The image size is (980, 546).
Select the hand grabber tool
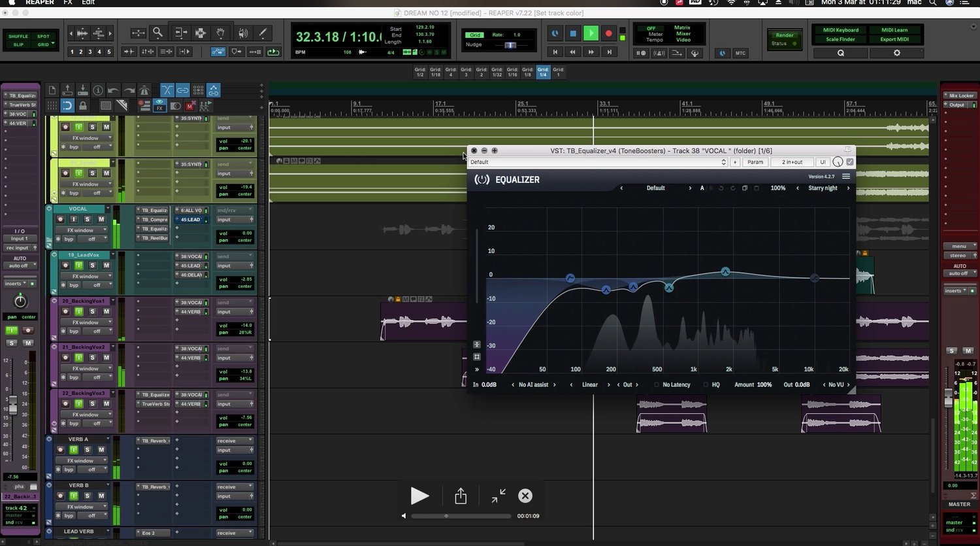(221, 33)
